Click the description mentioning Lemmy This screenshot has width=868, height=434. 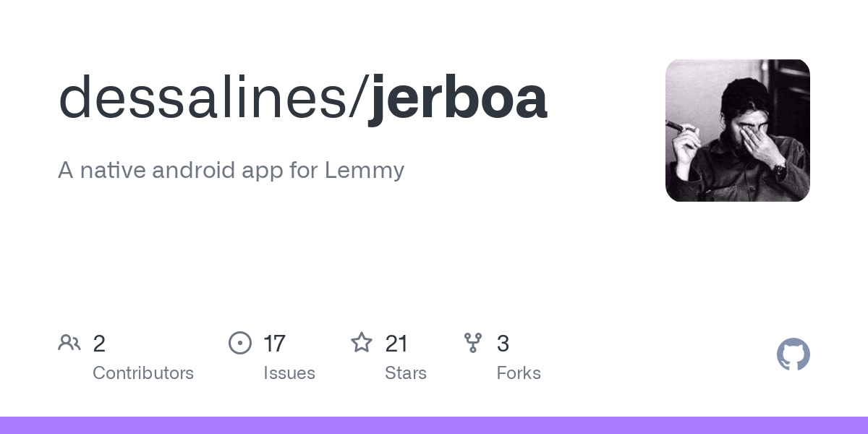point(231,171)
